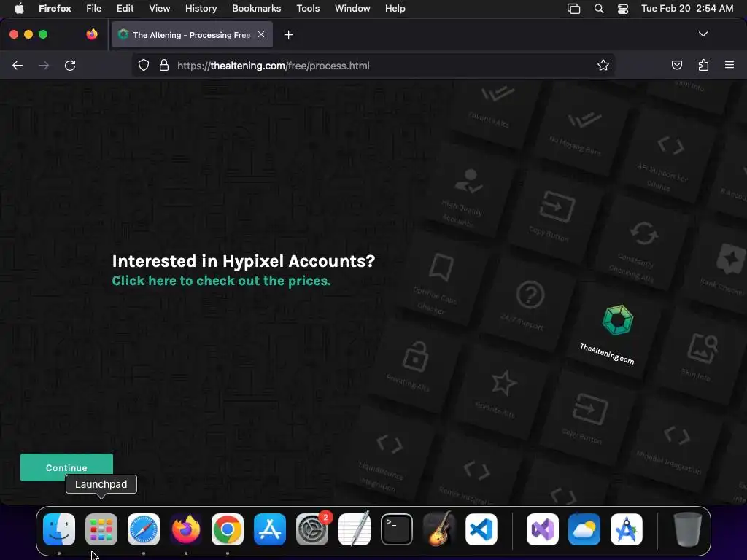Open System Settings from the dock
The width and height of the screenshot is (747, 560).
pyautogui.click(x=312, y=529)
